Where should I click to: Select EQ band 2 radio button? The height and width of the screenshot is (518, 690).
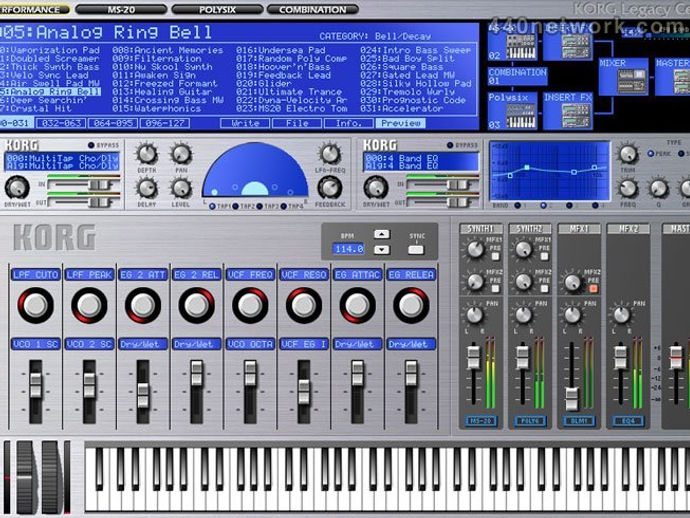pos(543,205)
